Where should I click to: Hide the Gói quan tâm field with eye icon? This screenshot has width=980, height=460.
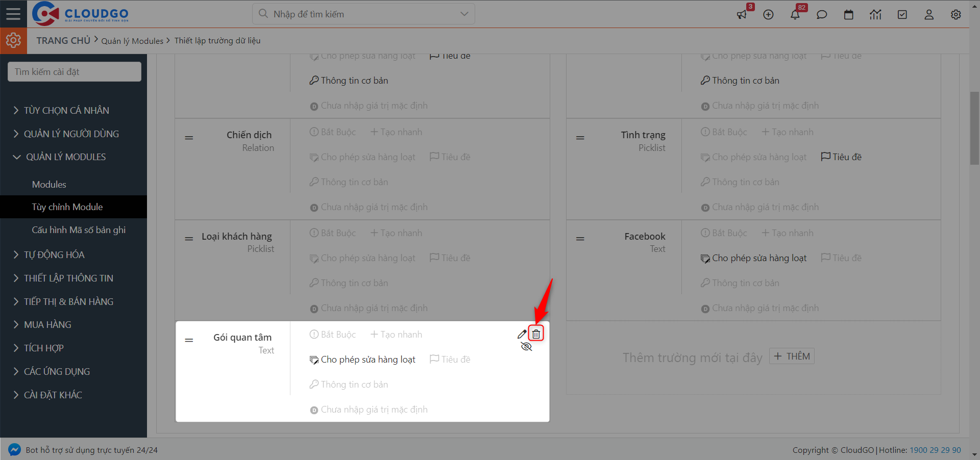526,347
